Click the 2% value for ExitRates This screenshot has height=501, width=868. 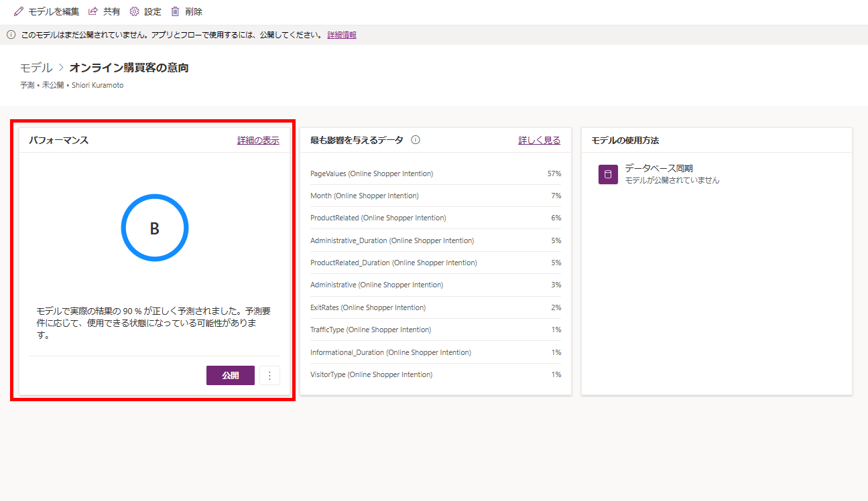pyautogui.click(x=556, y=307)
